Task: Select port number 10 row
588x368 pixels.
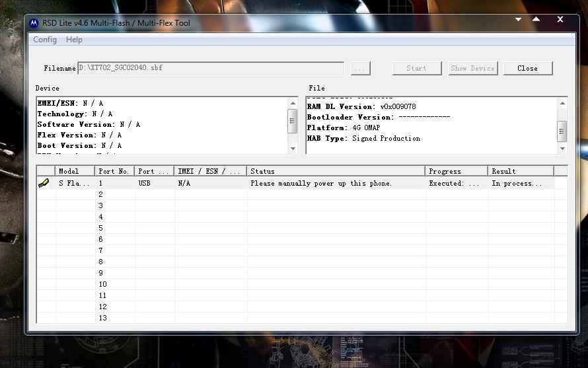Action: pos(302,284)
